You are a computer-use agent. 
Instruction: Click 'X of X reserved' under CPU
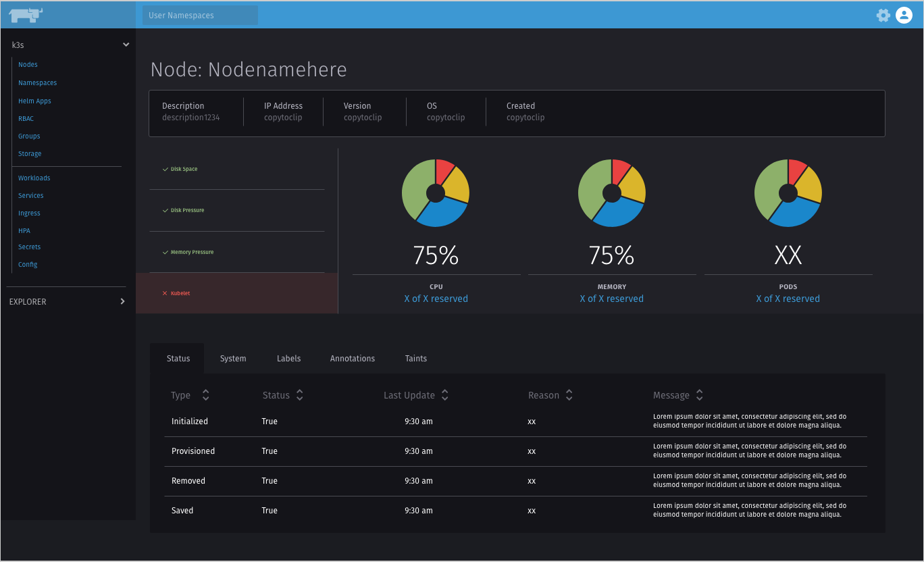point(436,298)
